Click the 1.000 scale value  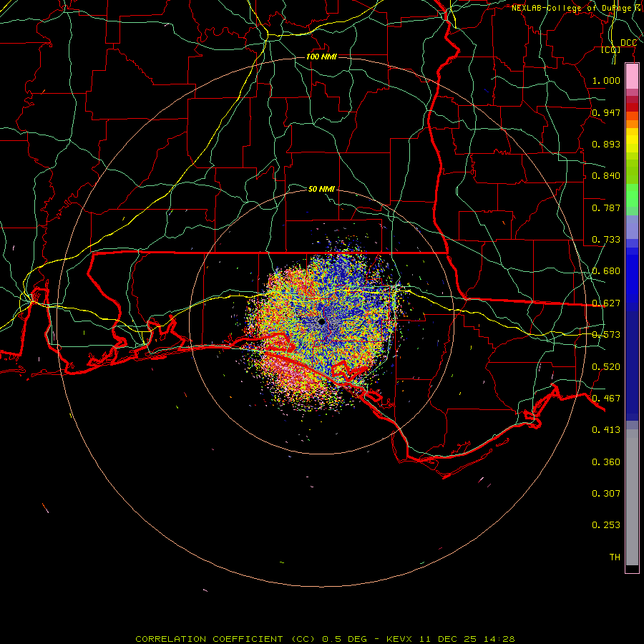[x=606, y=80]
